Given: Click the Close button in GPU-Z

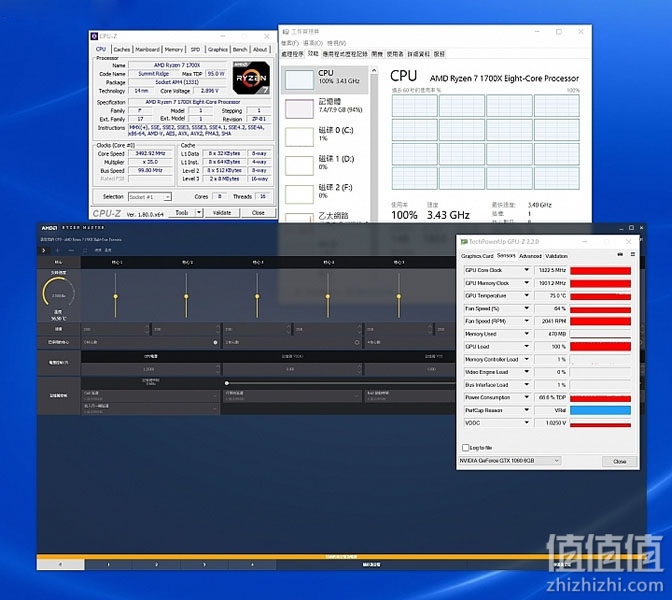Looking at the screenshot, I should pos(619,462).
